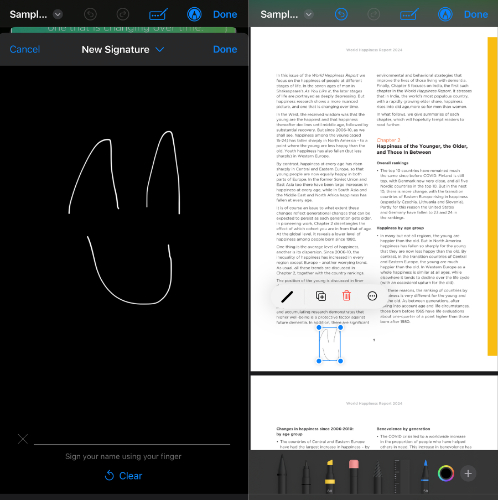The image size is (498, 500).
Task: Clear the drawn signature
Action: pos(123,476)
